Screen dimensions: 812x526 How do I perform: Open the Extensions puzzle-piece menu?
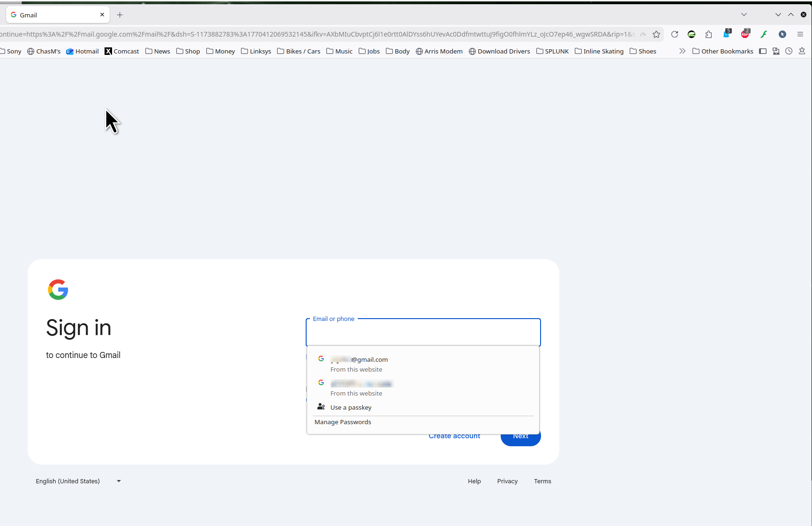point(708,34)
